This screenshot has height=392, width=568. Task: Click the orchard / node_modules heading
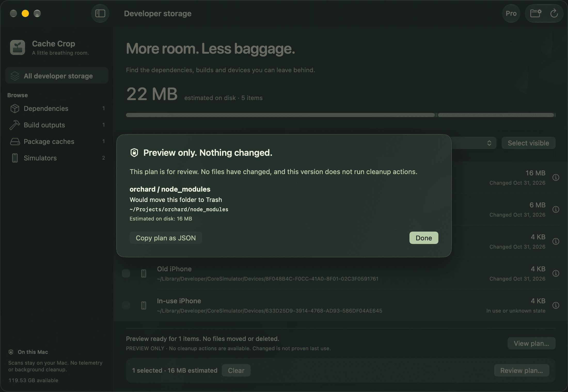pos(170,189)
